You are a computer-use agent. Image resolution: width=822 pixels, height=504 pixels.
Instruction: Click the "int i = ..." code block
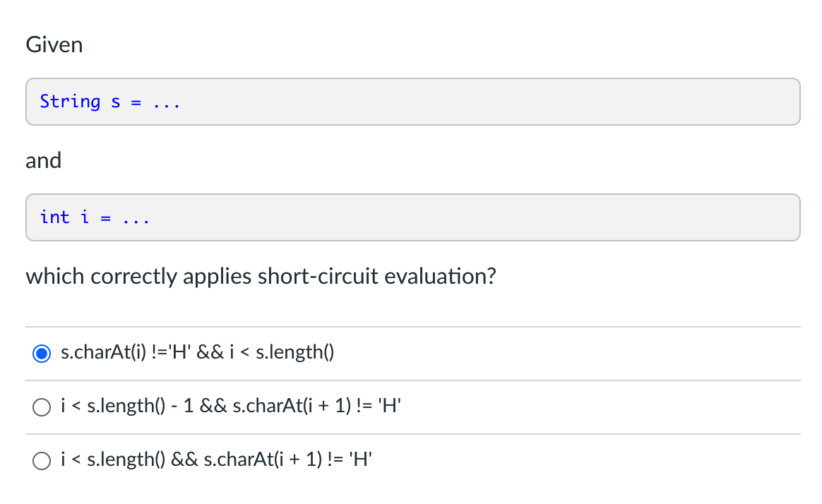click(412, 217)
